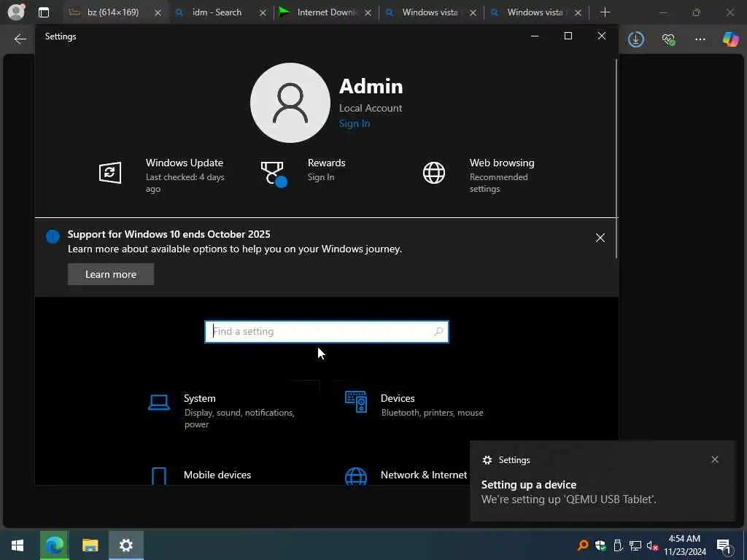Screen dimensions: 747x560
Task: Close the bz (614×169) tab
Action: [x=158, y=13]
